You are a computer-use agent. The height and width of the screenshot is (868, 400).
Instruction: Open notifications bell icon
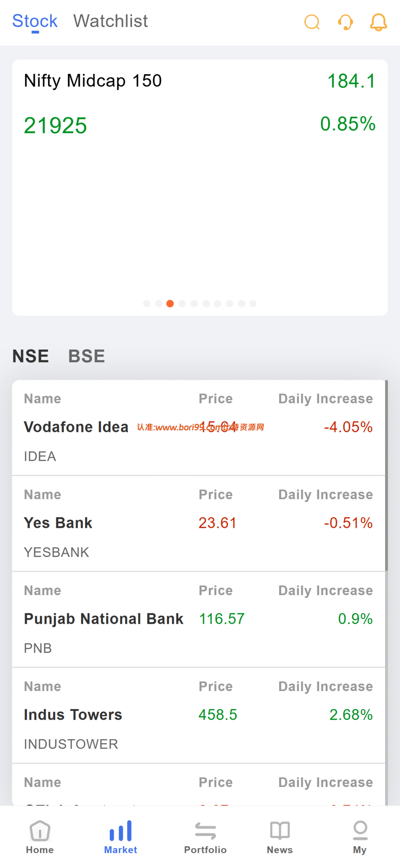[x=378, y=22]
